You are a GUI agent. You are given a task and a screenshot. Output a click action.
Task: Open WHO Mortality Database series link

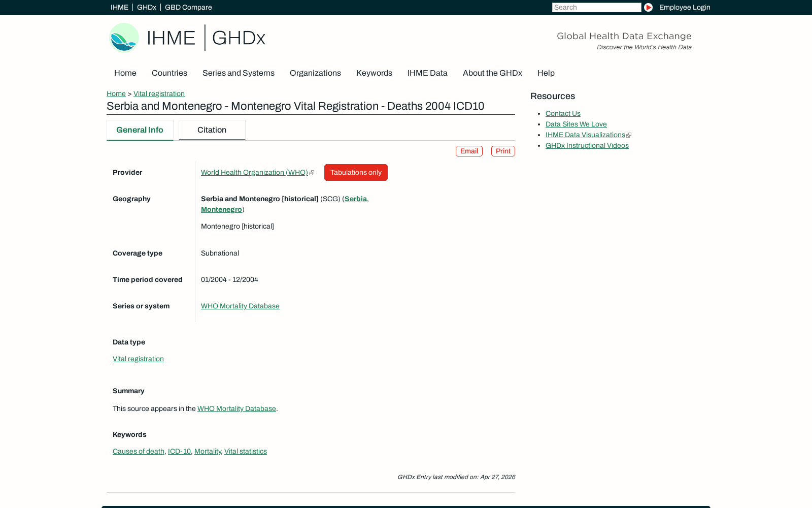(x=240, y=306)
